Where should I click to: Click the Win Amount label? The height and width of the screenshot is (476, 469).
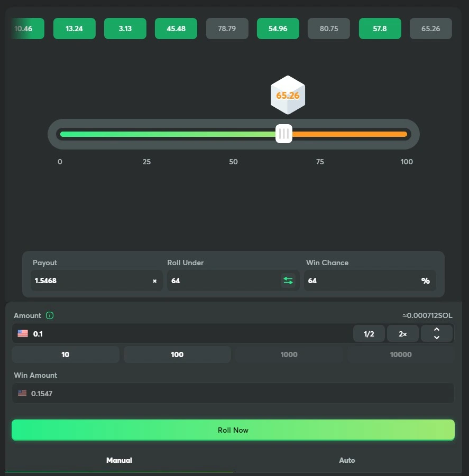click(35, 375)
